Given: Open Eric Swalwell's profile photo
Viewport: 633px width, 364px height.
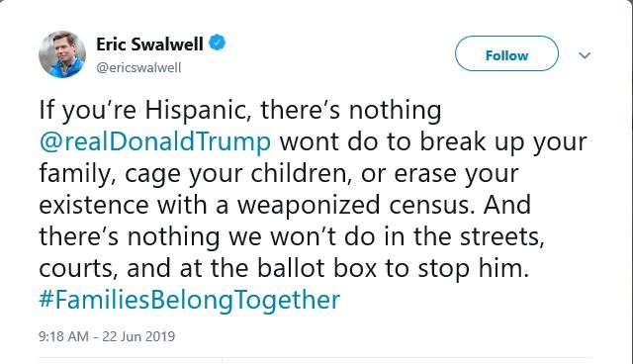Looking at the screenshot, I should [x=62, y=54].
